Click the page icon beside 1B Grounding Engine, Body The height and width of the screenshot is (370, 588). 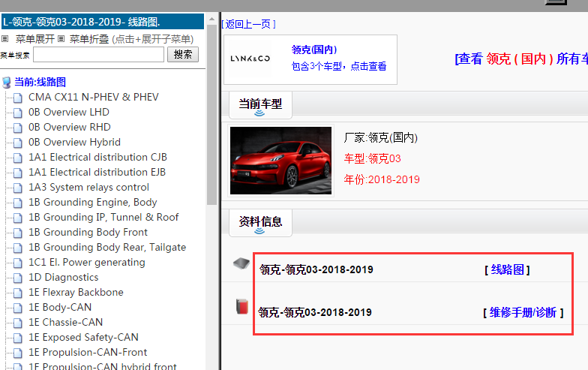pos(18,203)
